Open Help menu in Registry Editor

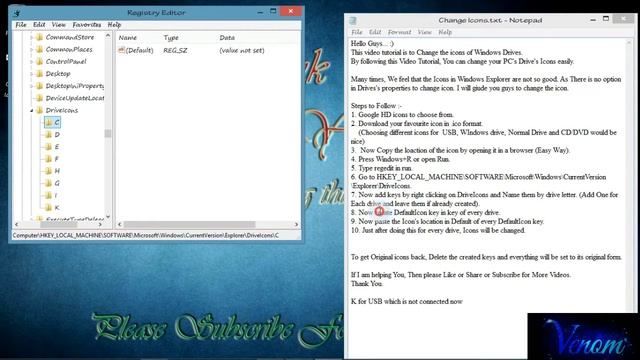[114, 25]
